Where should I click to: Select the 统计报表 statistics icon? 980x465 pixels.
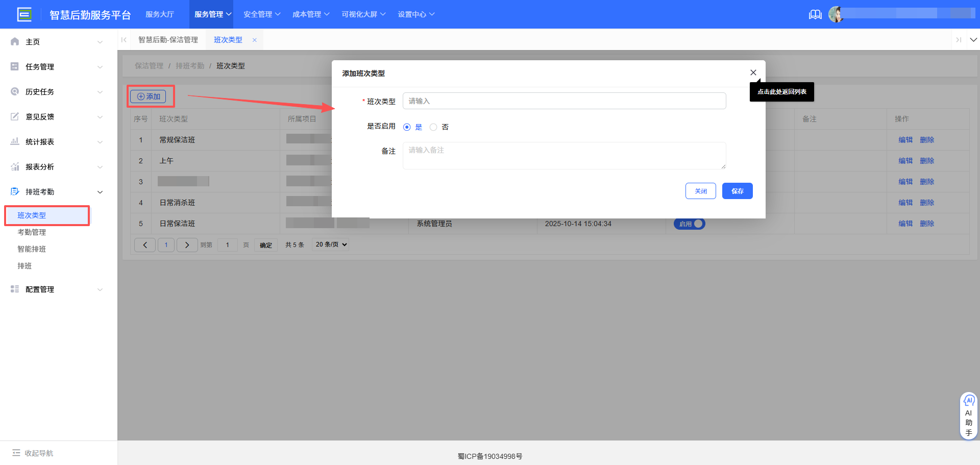tap(14, 141)
